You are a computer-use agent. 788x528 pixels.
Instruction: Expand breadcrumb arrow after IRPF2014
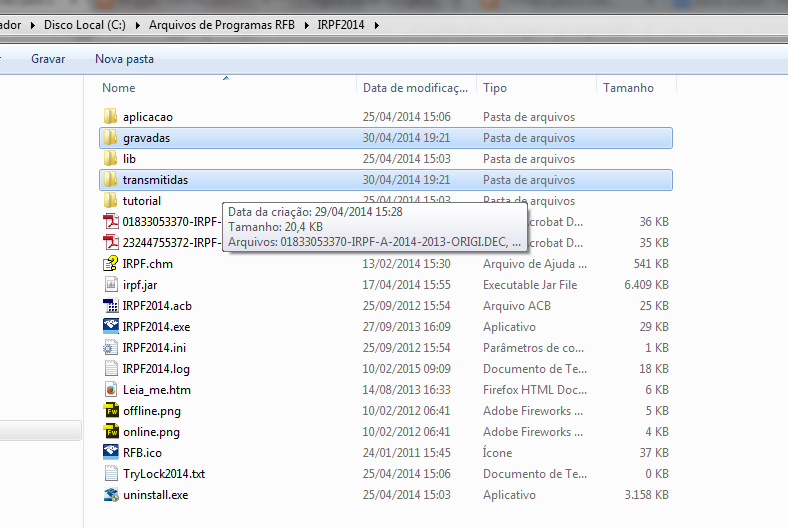coord(376,25)
